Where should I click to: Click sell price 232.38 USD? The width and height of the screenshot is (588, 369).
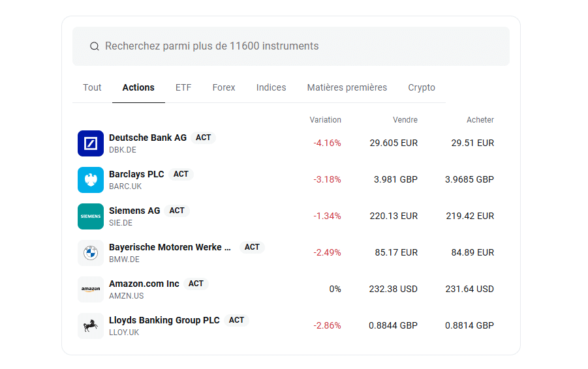[x=394, y=289]
